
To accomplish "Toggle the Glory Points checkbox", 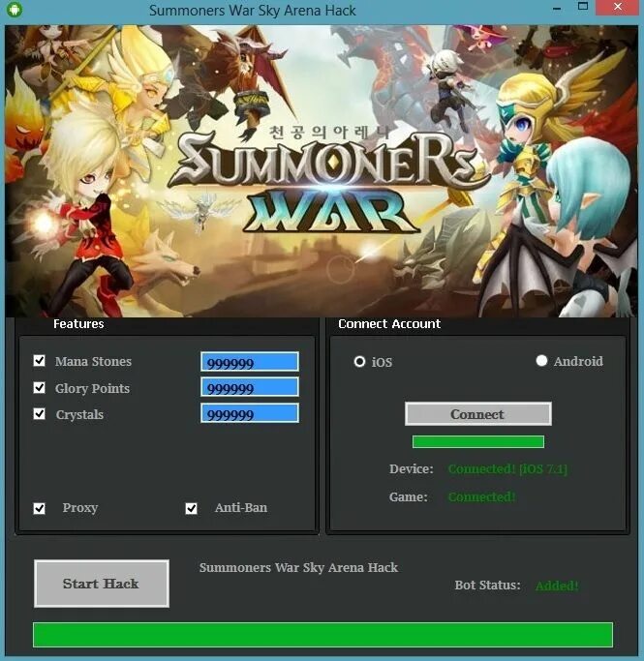I will click(x=40, y=387).
